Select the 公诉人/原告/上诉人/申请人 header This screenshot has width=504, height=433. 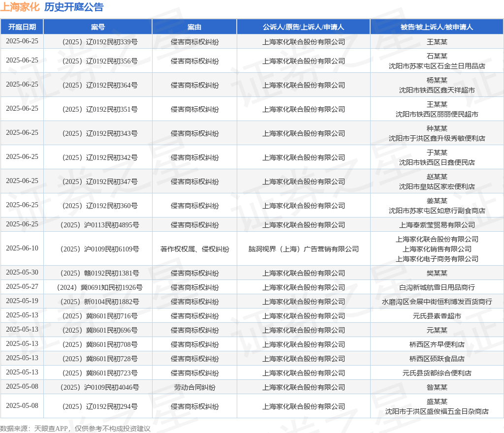point(303,27)
